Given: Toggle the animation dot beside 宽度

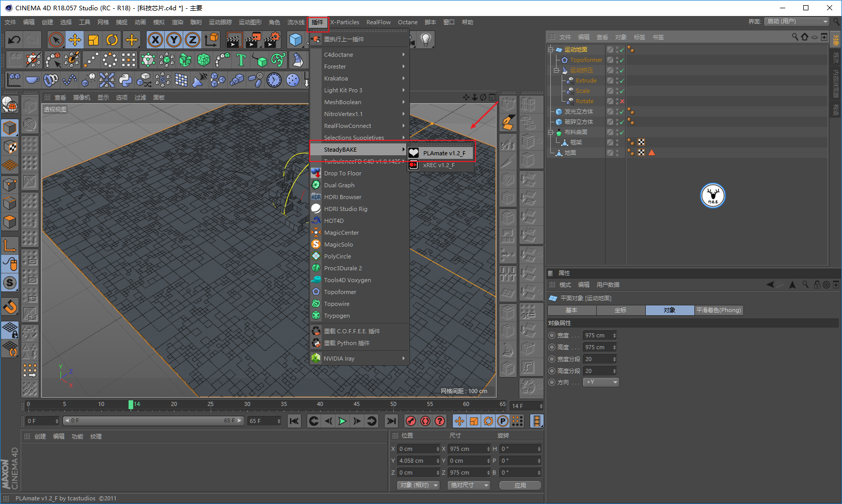Looking at the screenshot, I should (552, 335).
